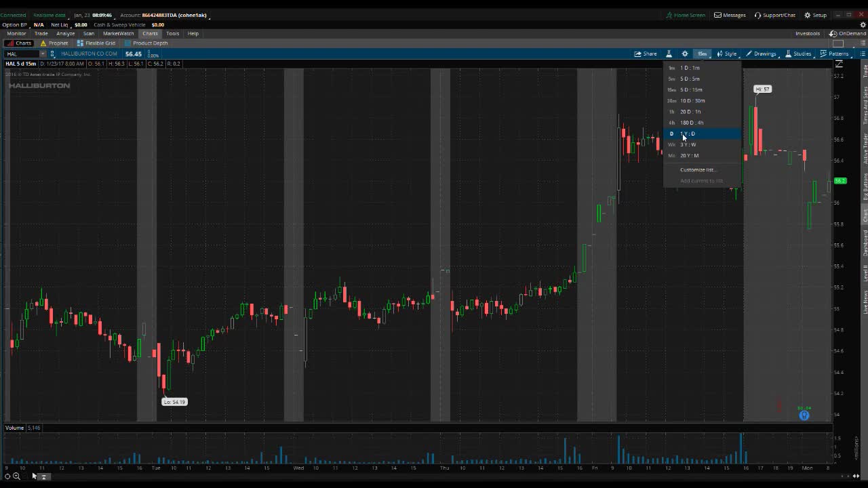Open the Live News side tab
Viewport: 868px width, 488px height.
click(865, 301)
